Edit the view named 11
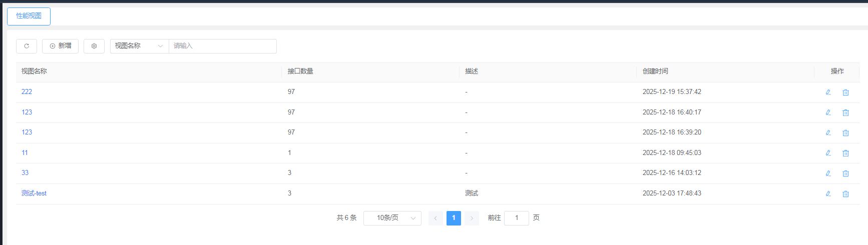 tap(828, 153)
